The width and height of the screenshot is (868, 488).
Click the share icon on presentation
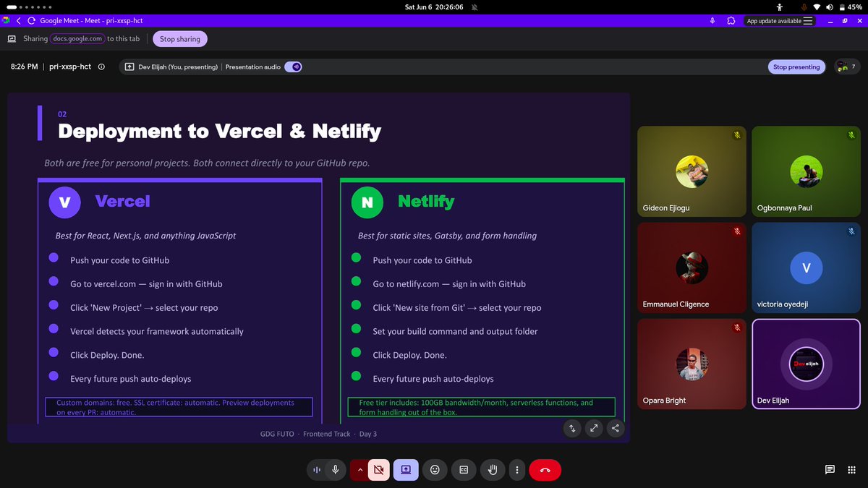point(616,428)
